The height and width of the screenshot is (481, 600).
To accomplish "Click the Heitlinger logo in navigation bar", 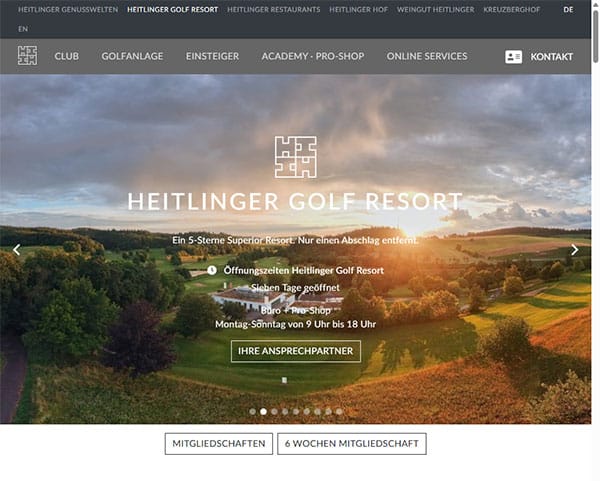I will (x=28, y=56).
